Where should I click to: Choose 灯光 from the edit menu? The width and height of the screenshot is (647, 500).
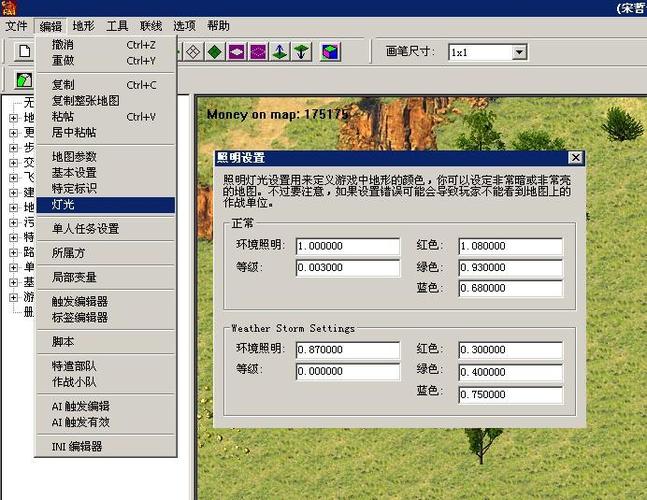63,204
